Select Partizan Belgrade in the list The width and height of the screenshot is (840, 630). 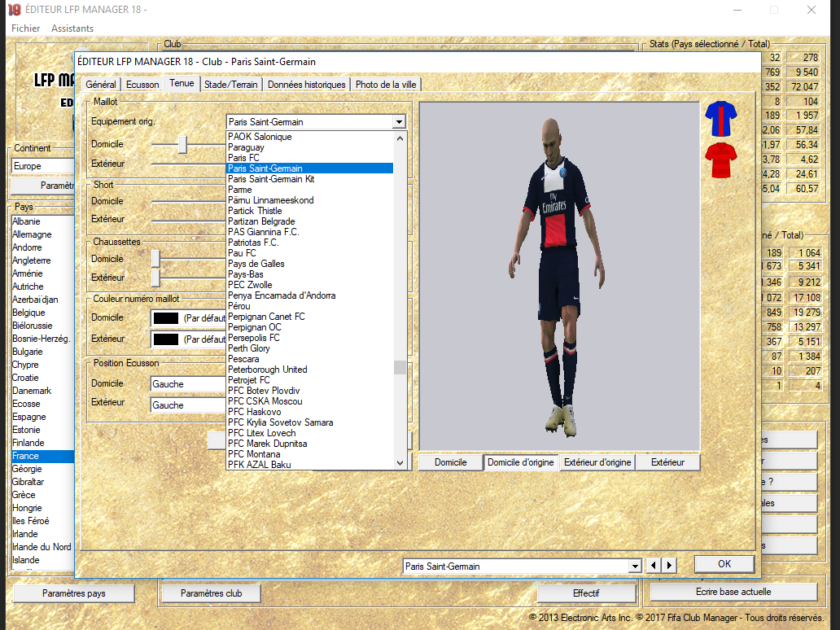point(310,221)
